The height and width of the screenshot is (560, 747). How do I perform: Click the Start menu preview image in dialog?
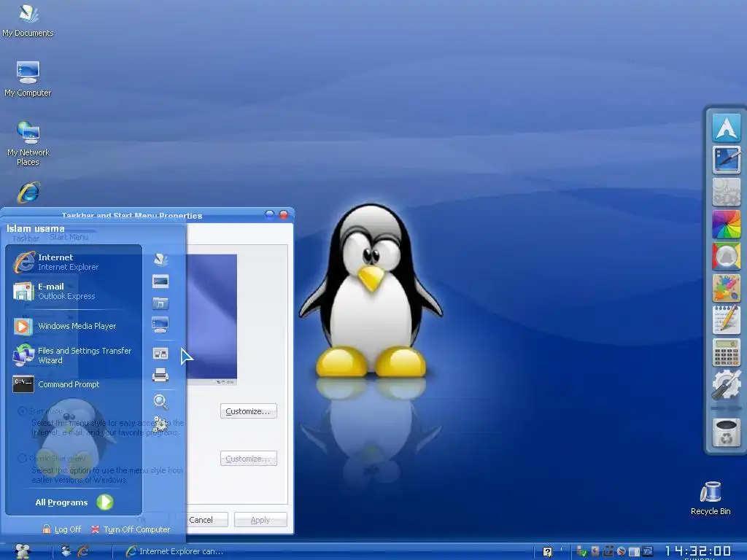pos(212,319)
